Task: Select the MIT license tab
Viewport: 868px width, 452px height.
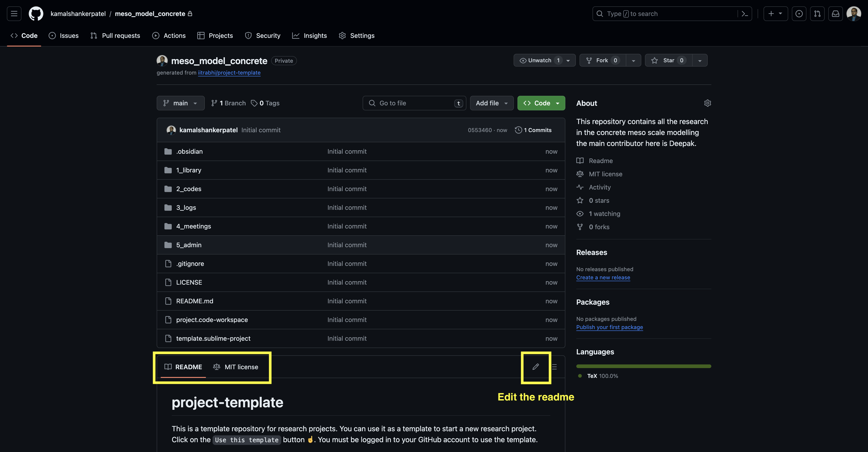Action: (236, 367)
